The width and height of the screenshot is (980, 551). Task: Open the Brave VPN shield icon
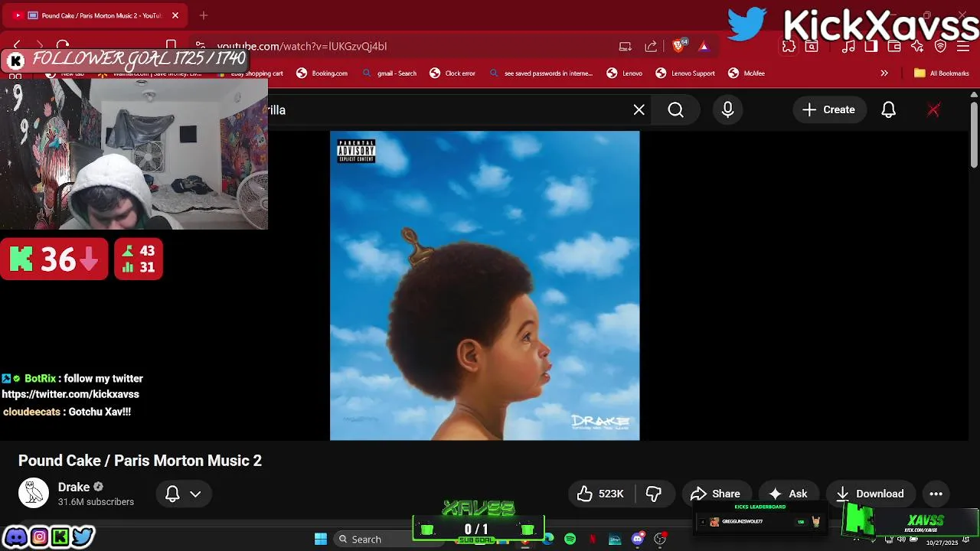(x=941, y=46)
